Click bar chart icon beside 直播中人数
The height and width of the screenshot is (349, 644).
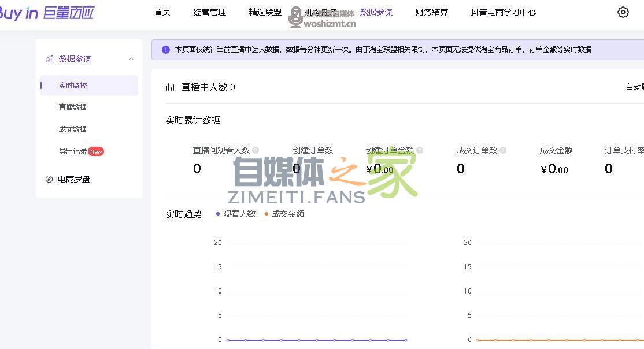pyautogui.click(x=170, y=87)
